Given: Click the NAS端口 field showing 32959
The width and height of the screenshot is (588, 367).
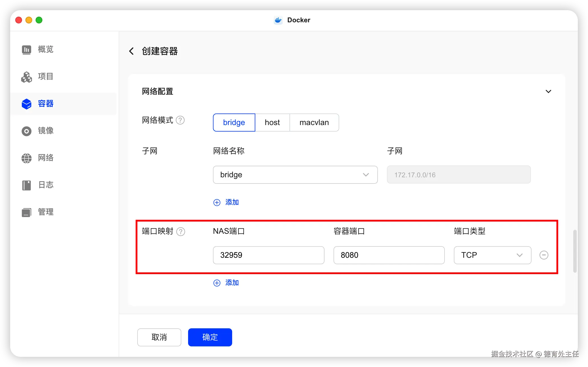Looking at the screenshot, I should pos(268,255).
